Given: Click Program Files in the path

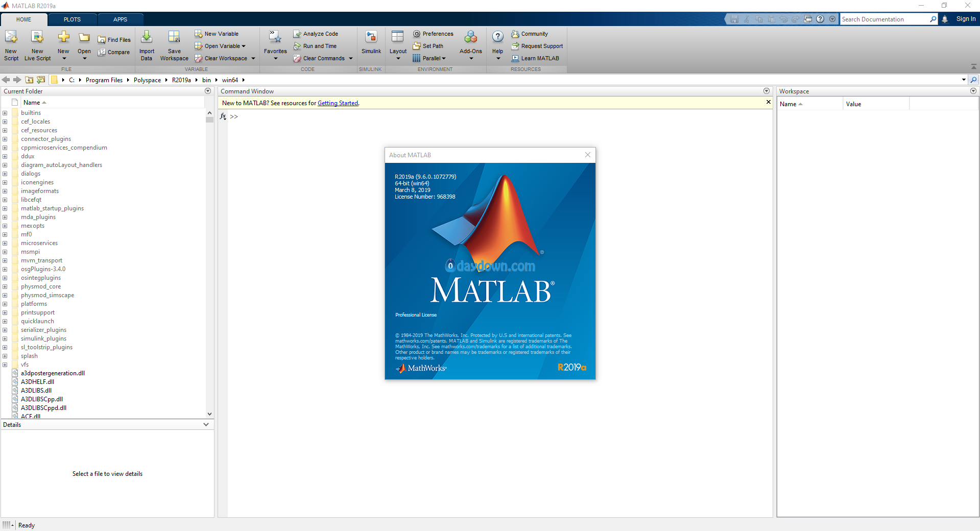Looking at the screenshot, I should coord(104,80).
